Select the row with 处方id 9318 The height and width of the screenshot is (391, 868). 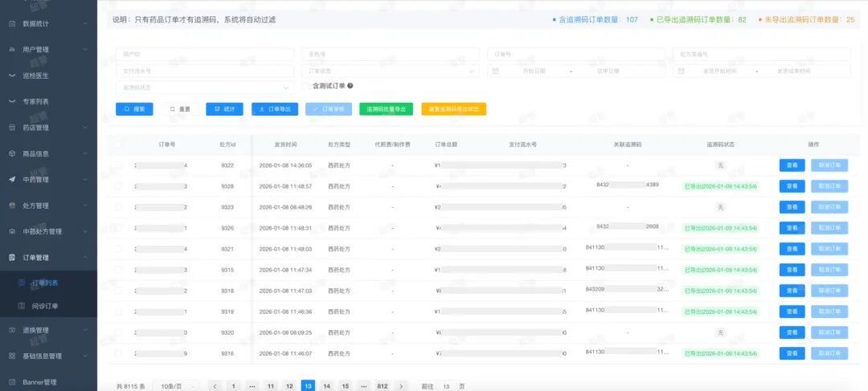tap(118, 291)
